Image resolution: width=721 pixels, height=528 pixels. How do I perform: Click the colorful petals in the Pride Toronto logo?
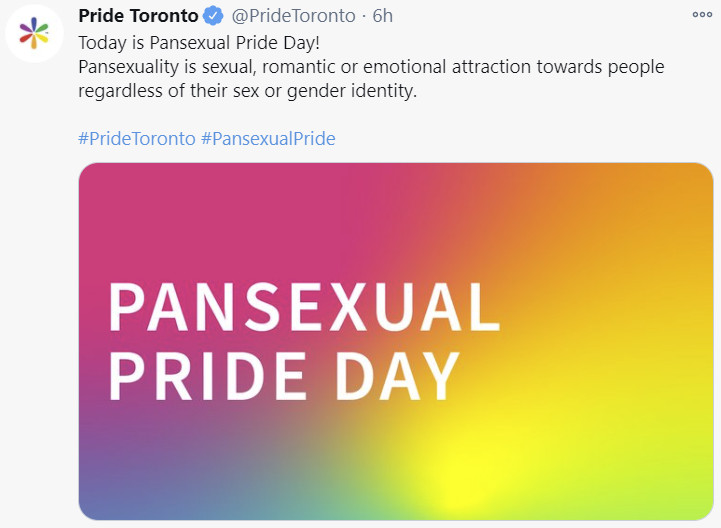34,33
